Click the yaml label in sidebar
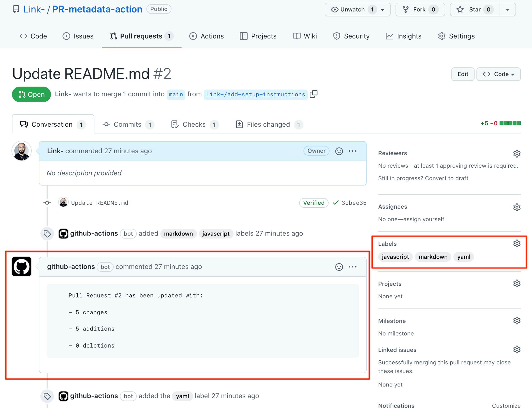 pyautogui.click(x=463, y=257)
